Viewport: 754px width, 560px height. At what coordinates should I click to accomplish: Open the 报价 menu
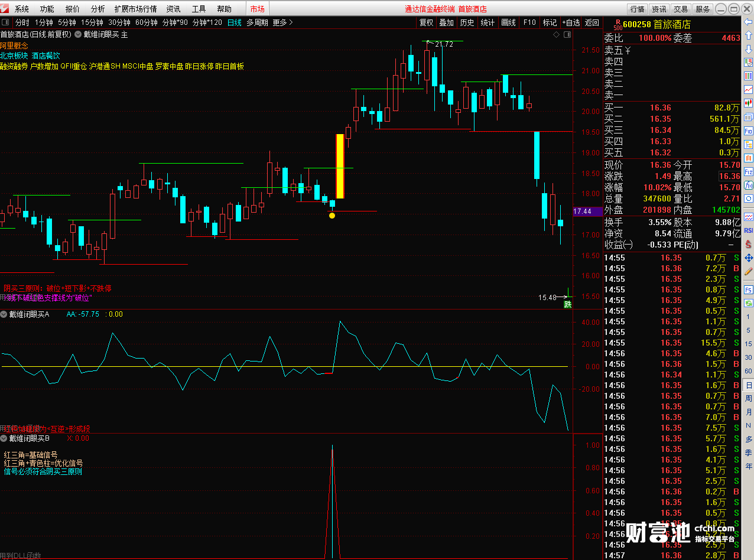tap(73, 9)
